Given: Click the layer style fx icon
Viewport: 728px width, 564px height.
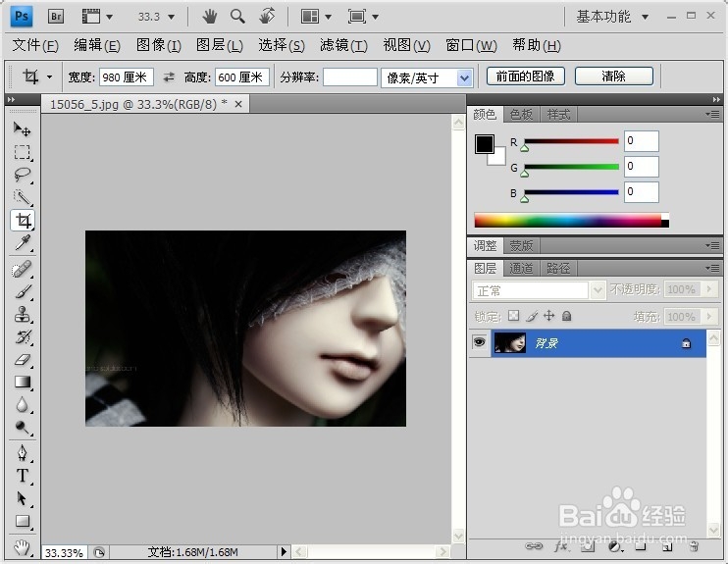Looking at the screenshot, I should [x=560, y=546].
